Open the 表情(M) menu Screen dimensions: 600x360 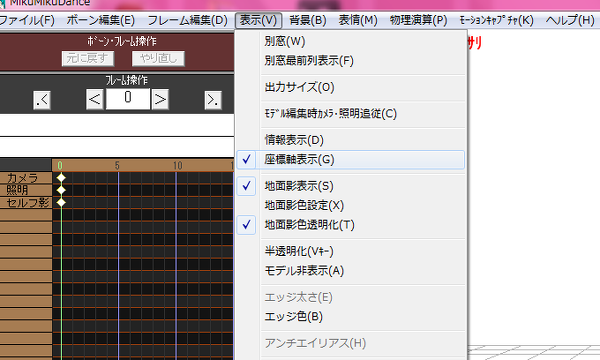point(358,20)
